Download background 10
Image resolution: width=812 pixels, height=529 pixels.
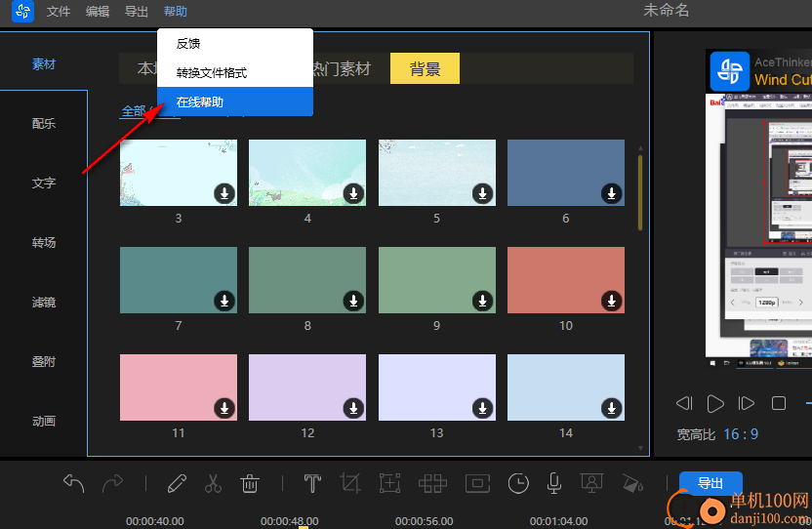611,301
